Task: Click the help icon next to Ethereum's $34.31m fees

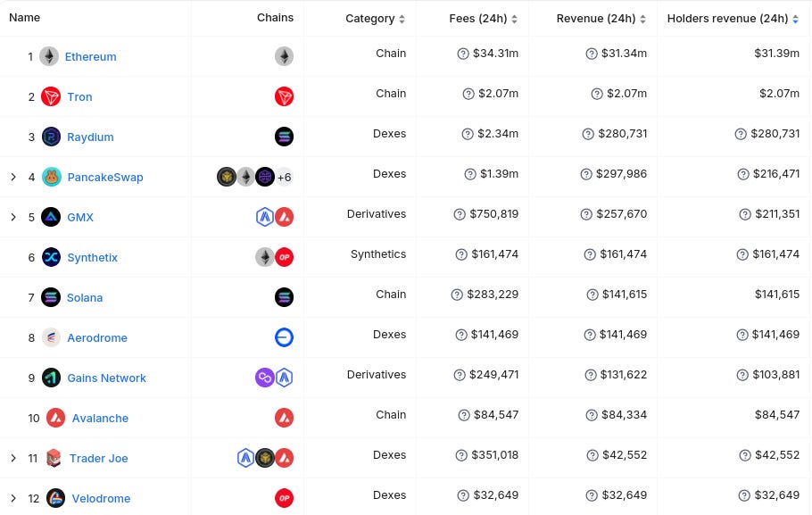Action: click(x=463, y=54)
